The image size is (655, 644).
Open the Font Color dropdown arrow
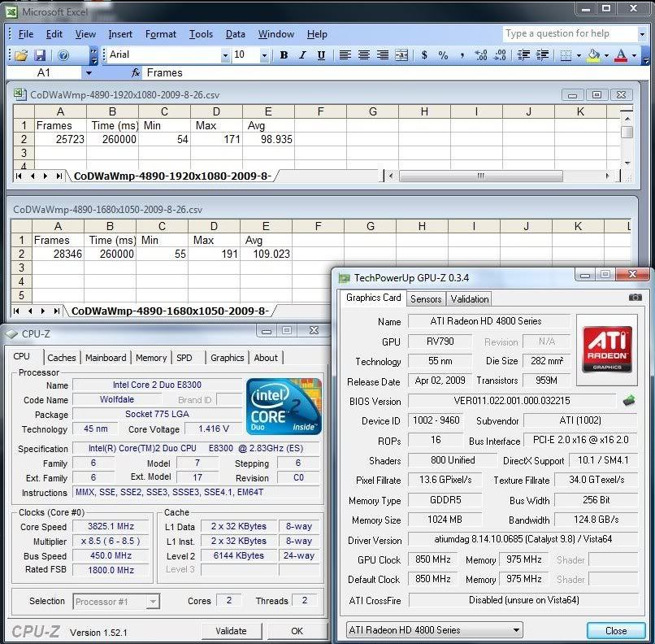[634, 55]
